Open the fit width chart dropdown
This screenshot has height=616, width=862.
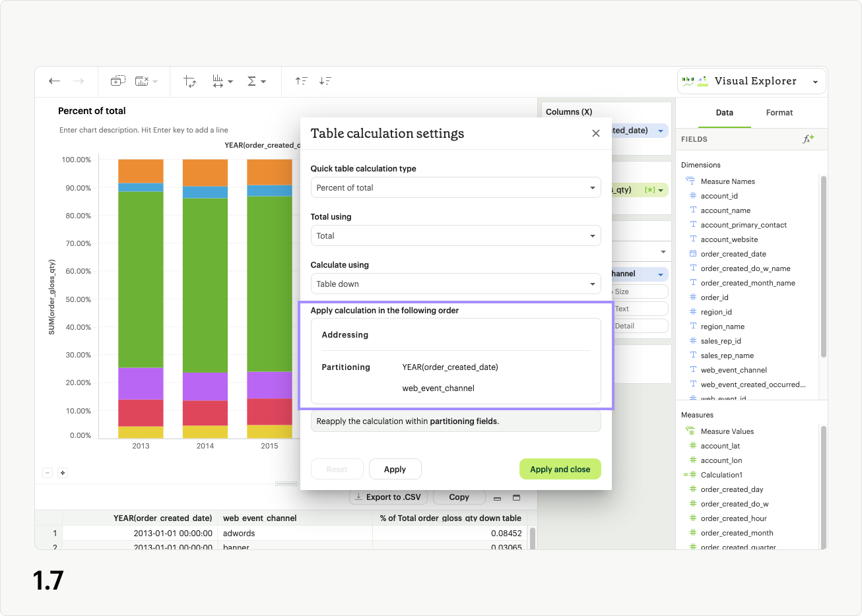(x=223, y=81)
